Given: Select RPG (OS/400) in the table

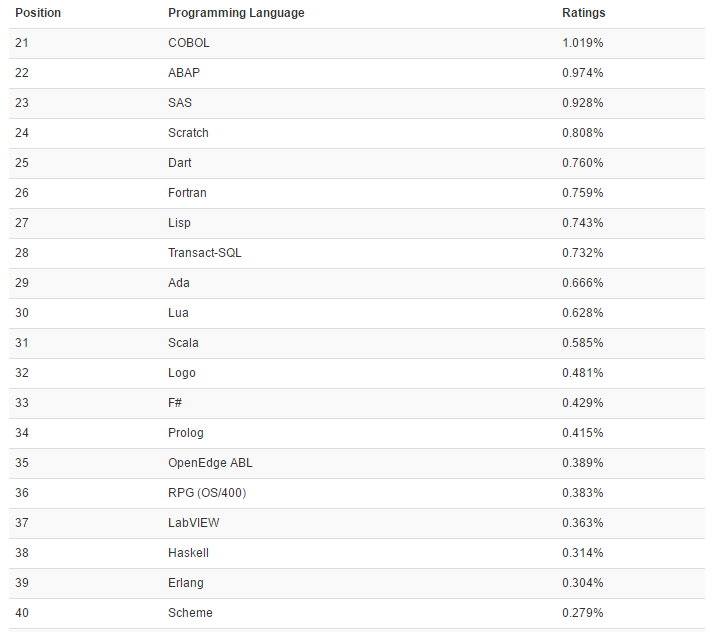Looking at the screenshot, I should [207, 493].
